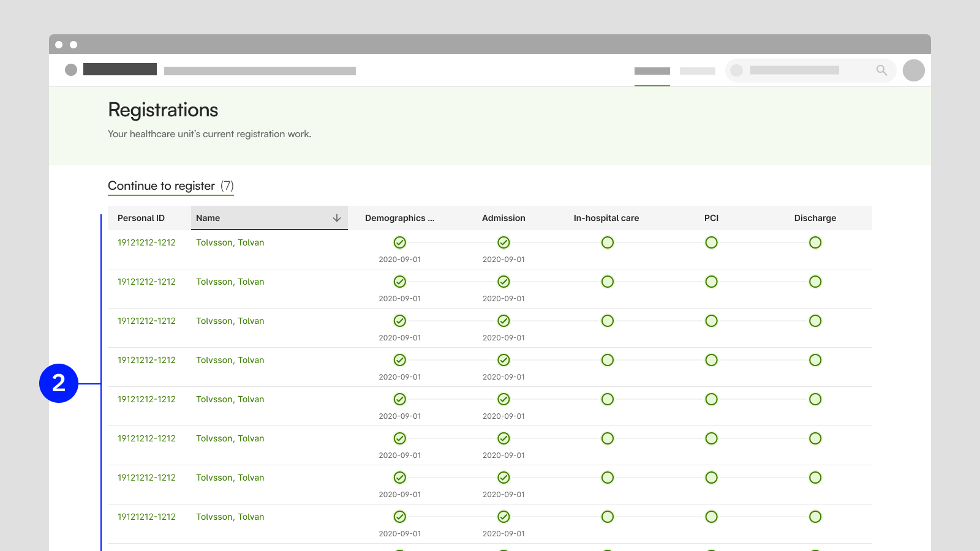Click In-hospital care circle in third row
The image size is (980, 551).
tap(608, 321)
